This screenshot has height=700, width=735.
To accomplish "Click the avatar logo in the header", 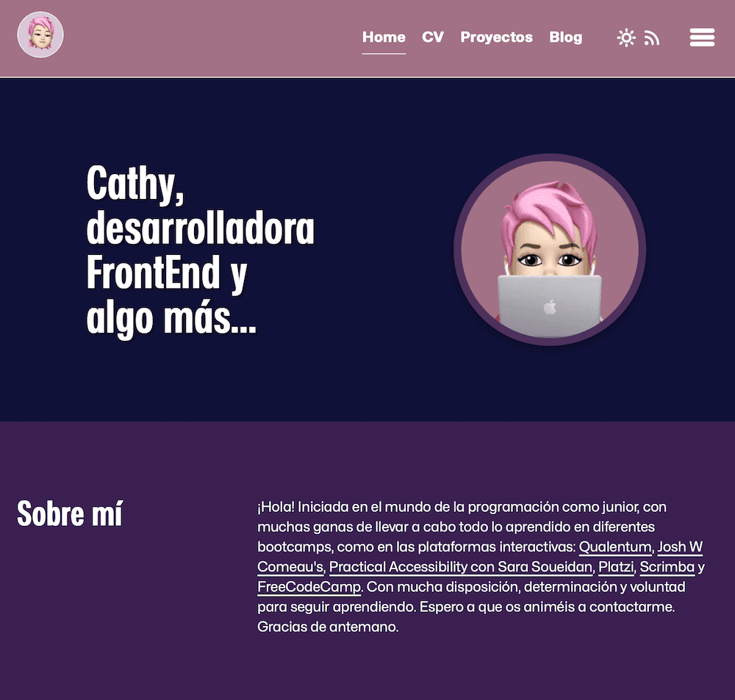I will point(40,35).
